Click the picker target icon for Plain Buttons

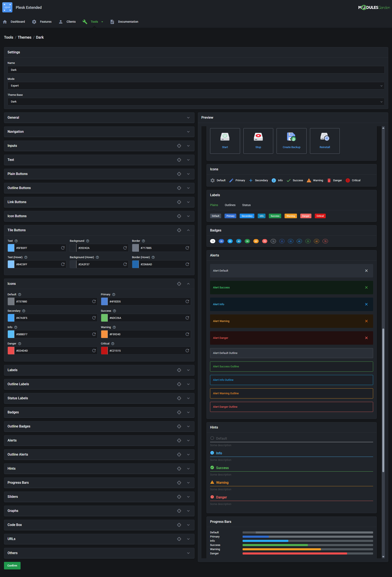pyautogui.click(x=179, y=174)
